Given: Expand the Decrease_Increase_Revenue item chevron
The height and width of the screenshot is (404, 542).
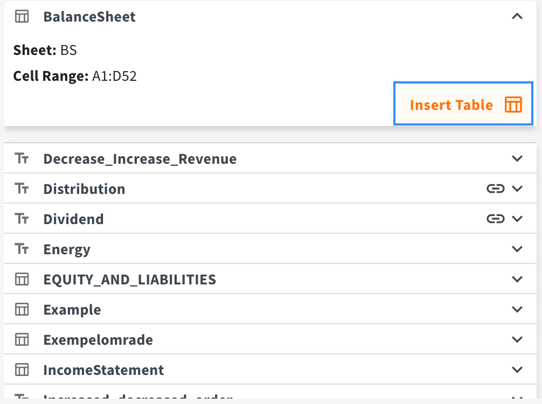Looking at the screenshot, I should tap(517, 159).
